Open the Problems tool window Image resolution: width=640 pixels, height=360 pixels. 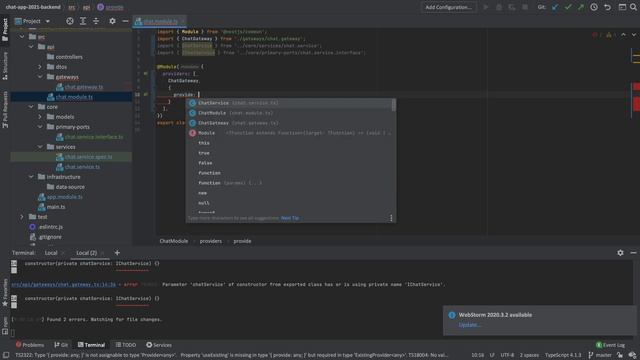click(29, 345)
